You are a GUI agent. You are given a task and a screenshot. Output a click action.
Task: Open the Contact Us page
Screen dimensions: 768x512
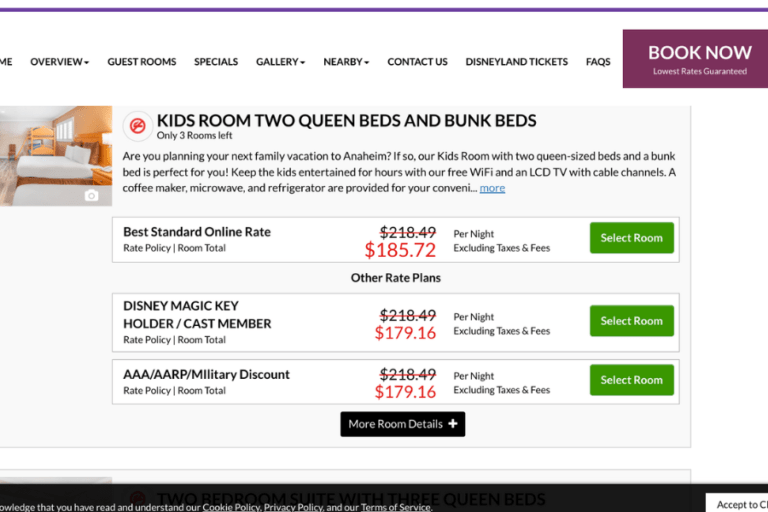click(x=417, y=62)
